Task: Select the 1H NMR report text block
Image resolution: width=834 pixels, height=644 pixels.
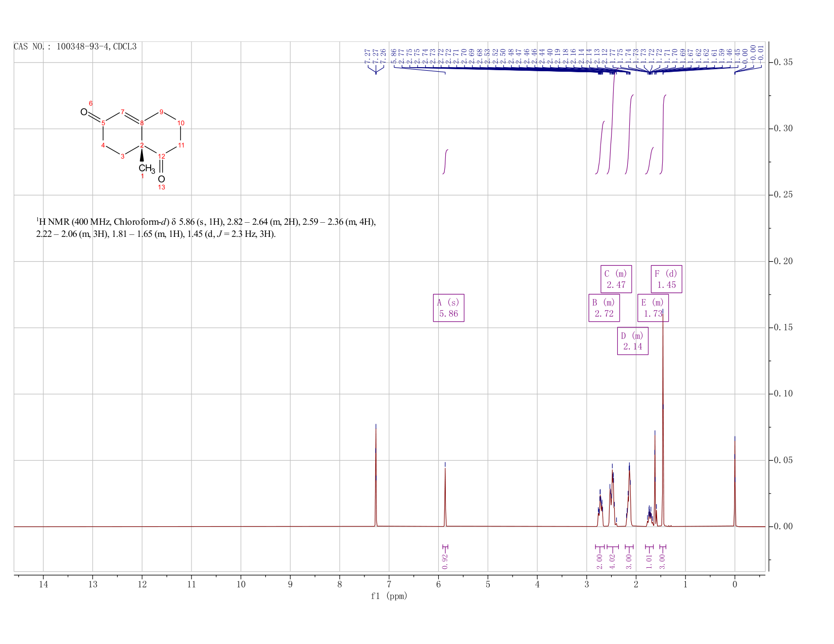Action: point(206,228)
